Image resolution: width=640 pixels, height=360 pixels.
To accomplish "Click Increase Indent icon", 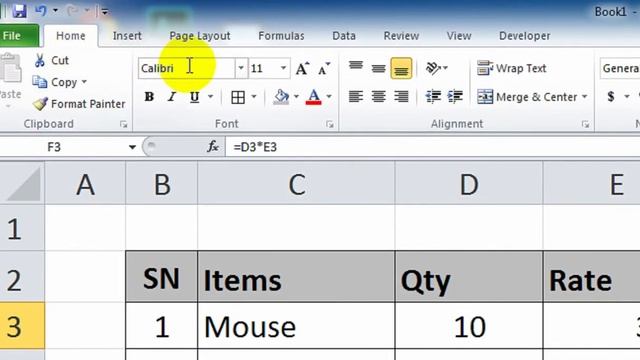I will click(x=455, y=97).
